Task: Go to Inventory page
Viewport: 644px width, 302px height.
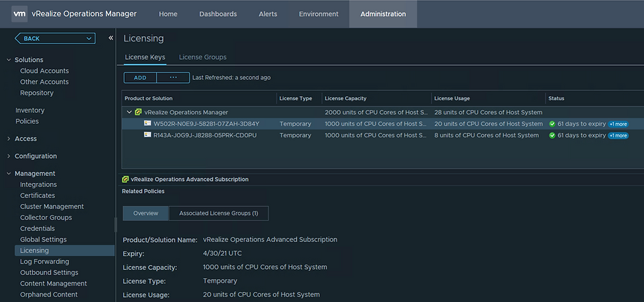Action: tap(30, 111)
